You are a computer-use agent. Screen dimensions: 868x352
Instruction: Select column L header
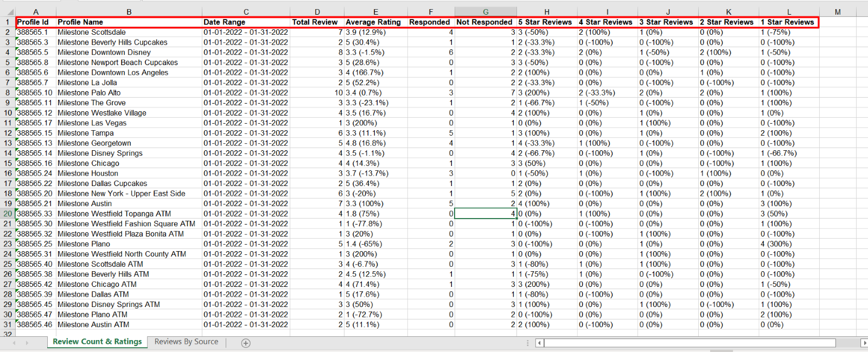pyautogui.click(x=789, y=12)
